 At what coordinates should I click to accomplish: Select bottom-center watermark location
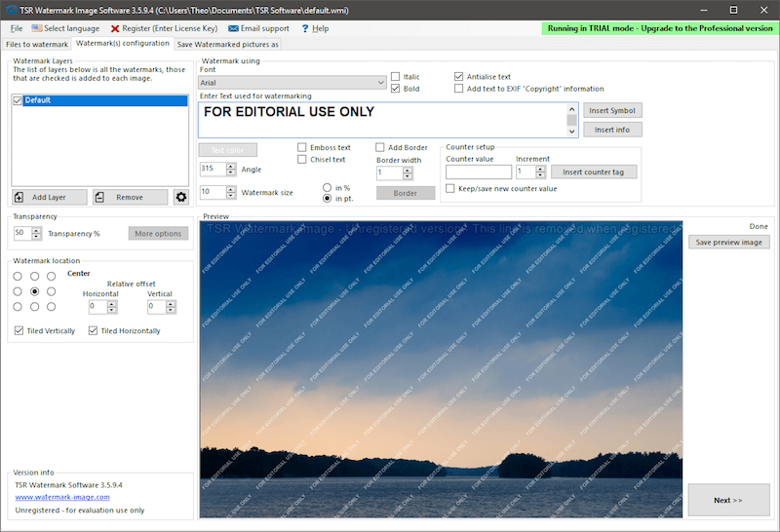pyautogui.click(x=35, y=307)
